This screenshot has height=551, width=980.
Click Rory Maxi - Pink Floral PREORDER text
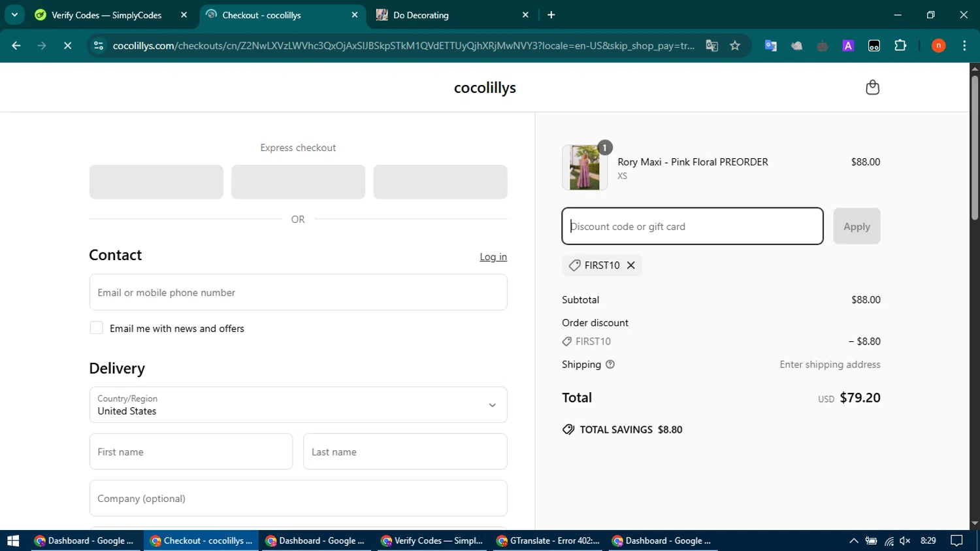(693, 162)
